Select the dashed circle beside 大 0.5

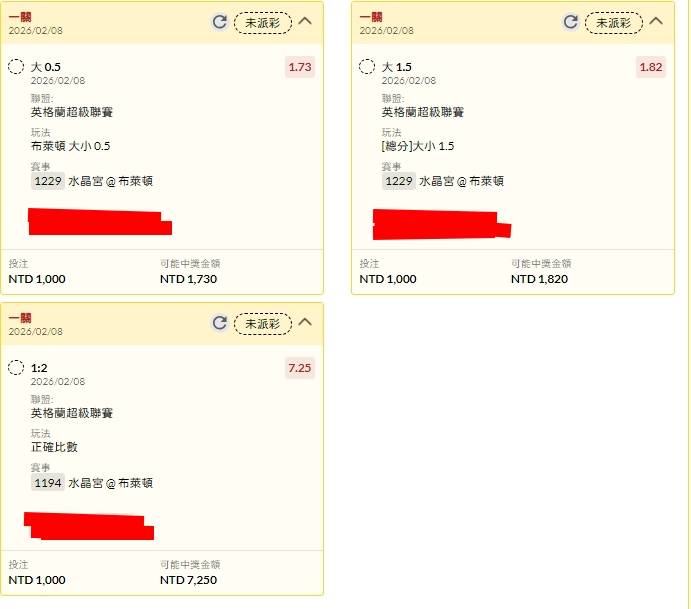[16, 67]
